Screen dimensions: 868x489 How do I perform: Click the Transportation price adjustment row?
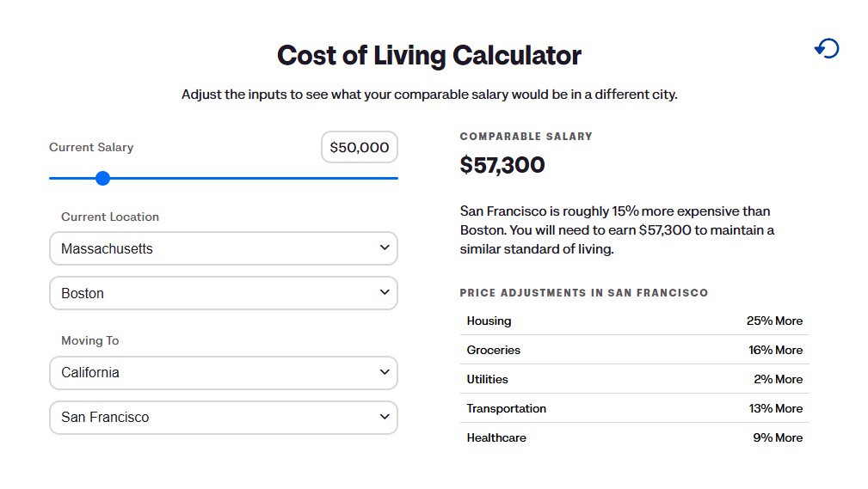(634, 408)
